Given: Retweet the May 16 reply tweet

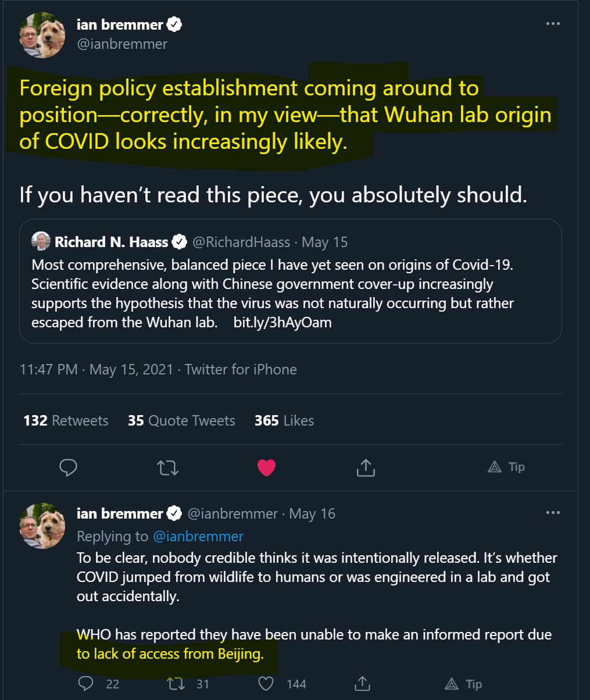Looking at the screenshot, I should pyautogui.click(x=174, y=684).
